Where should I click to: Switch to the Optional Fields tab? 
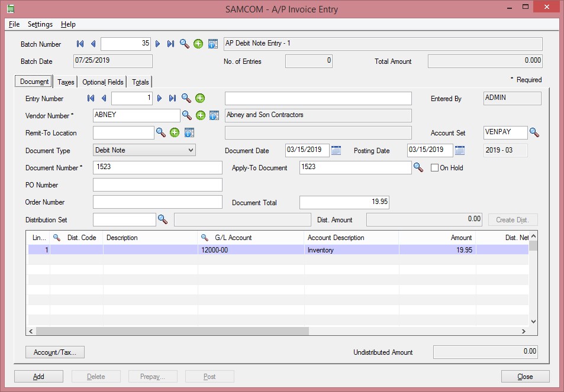point(103,82)
